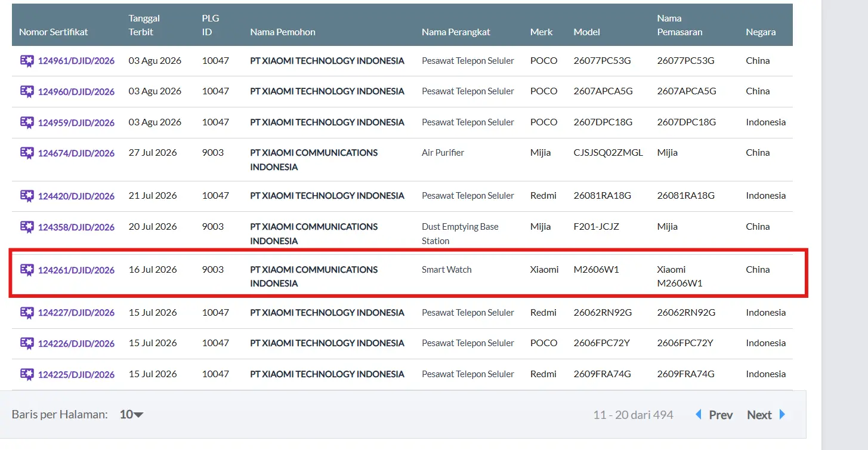The image size is (868, 450).
Task: Click the date 21 Jul 2026
Action: (x=153, y=196)
